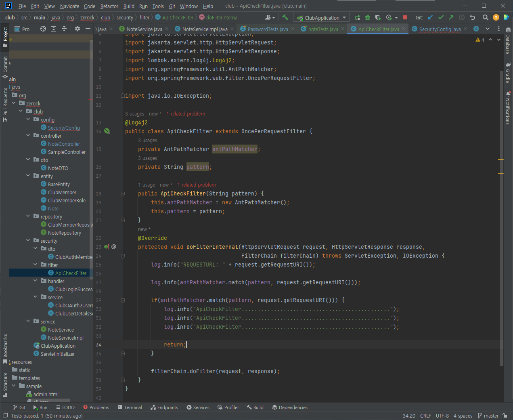Open the IDE updates orange icon
The image size is (513, 420).
[496, 17]
